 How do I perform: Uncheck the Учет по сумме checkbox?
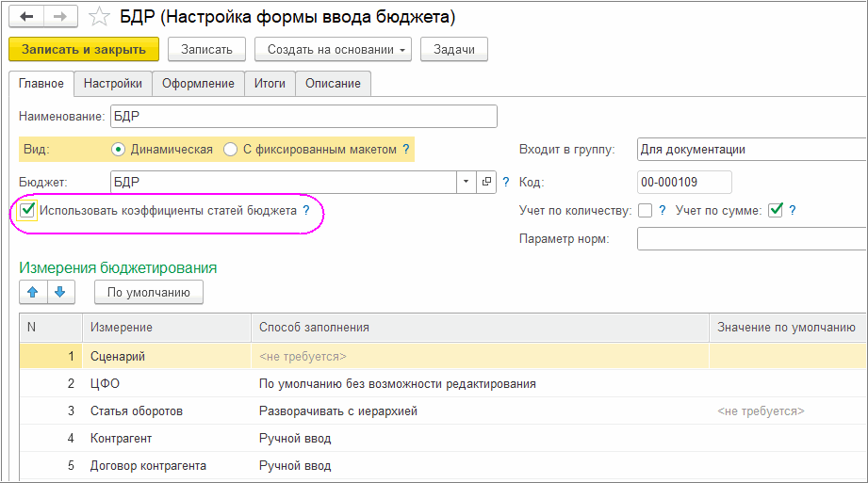(776, 210)
